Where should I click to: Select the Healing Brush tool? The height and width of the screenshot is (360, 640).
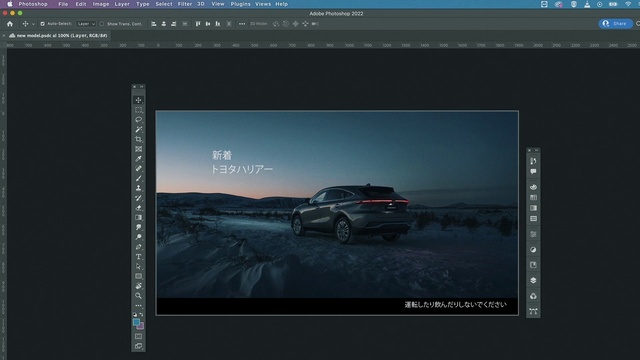138,169
